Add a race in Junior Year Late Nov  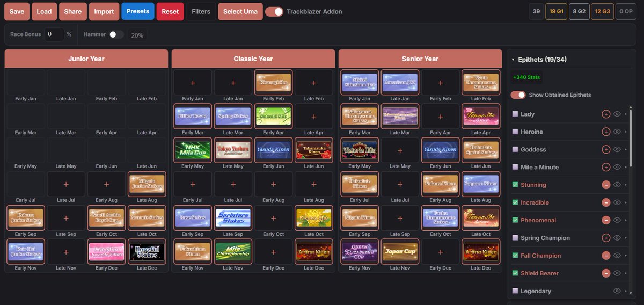(x=66, y=252)
